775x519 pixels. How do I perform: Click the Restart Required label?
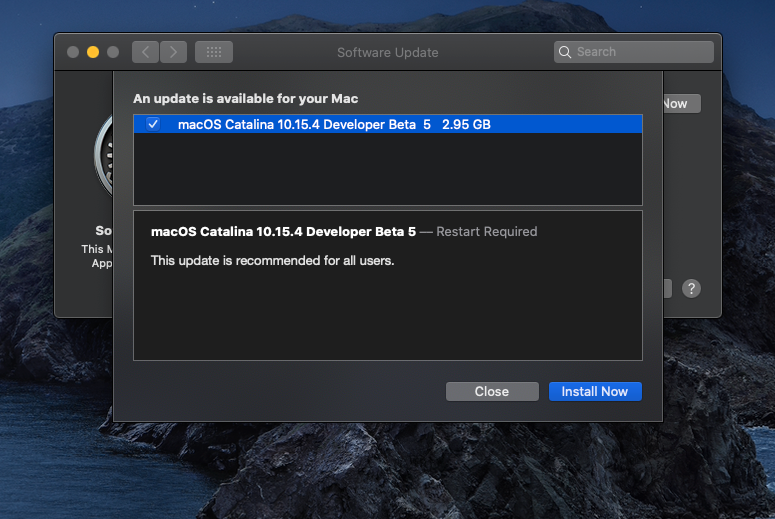[486, 231]
